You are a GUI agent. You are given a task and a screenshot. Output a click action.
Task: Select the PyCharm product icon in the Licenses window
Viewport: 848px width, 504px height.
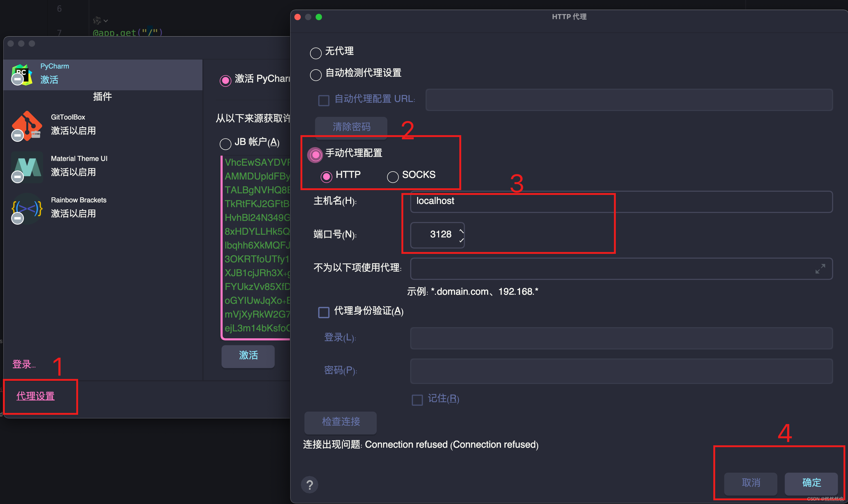(x=22, y=74)
